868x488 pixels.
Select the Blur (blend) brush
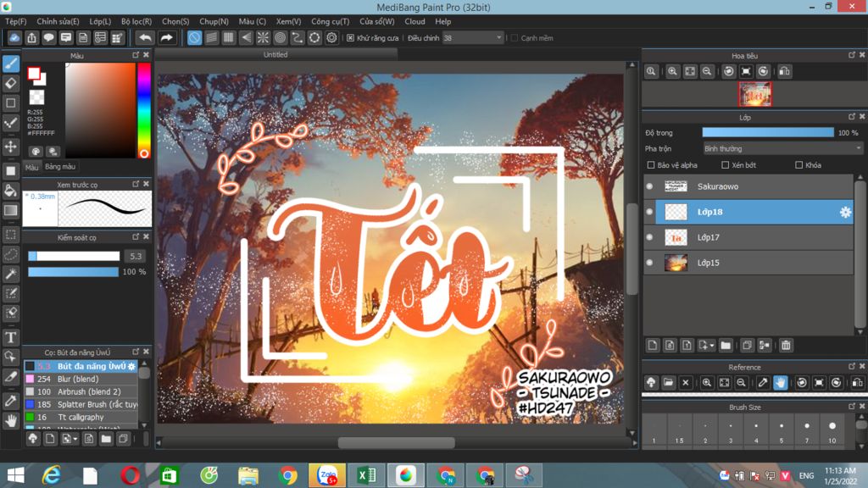81,379
